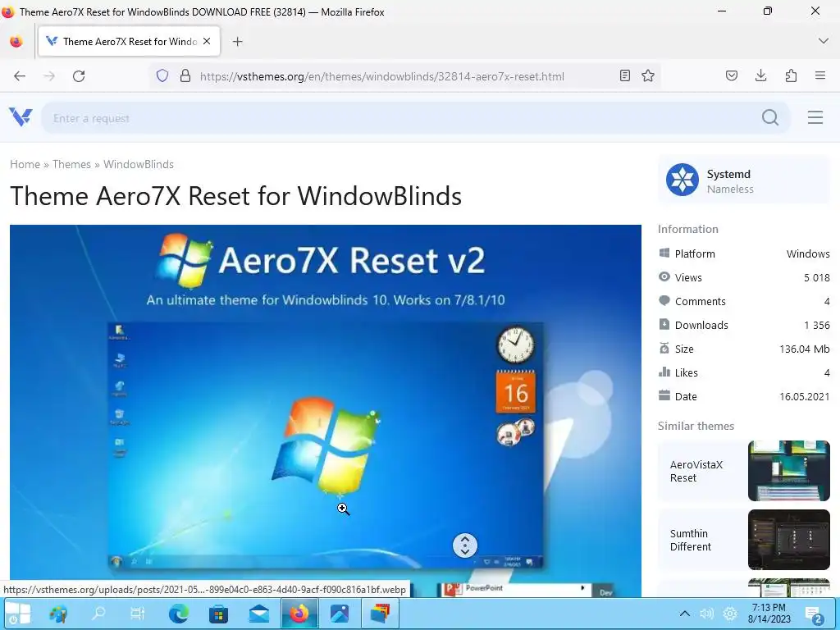The image size is (840, 630).
Task: Bookmark this page with the star icon
Action: tap(648, 75)
